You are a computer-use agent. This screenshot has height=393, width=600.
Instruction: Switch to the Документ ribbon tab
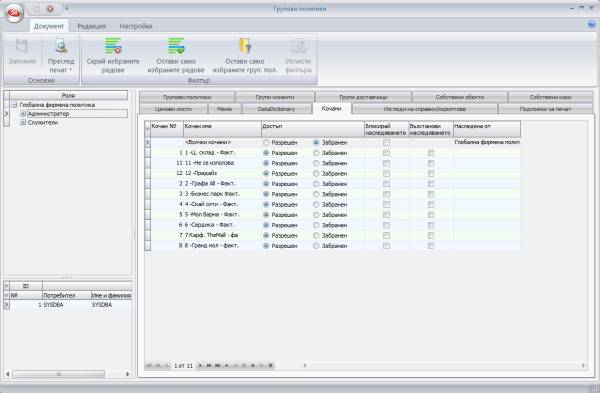(x=49, y=26)
